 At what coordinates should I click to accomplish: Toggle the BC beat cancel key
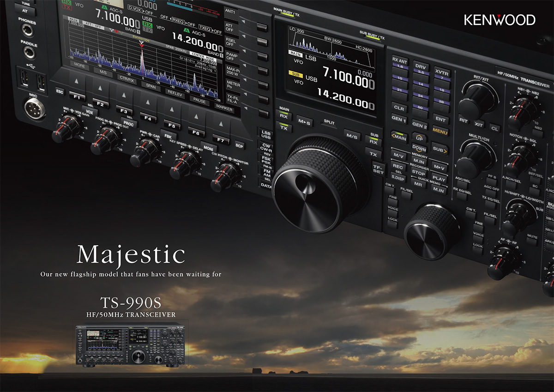tap(535, 191)
